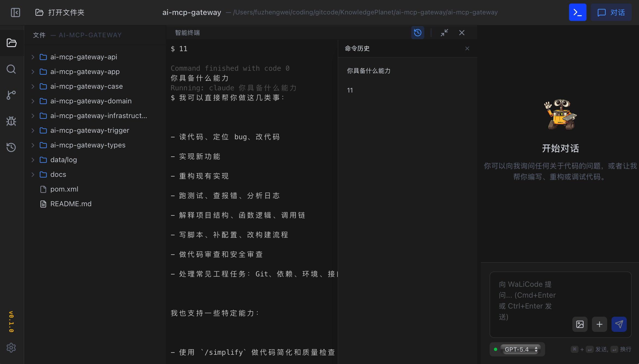
Task: Toggle the smart terminal button in header
Action: (x=577, y=13)
